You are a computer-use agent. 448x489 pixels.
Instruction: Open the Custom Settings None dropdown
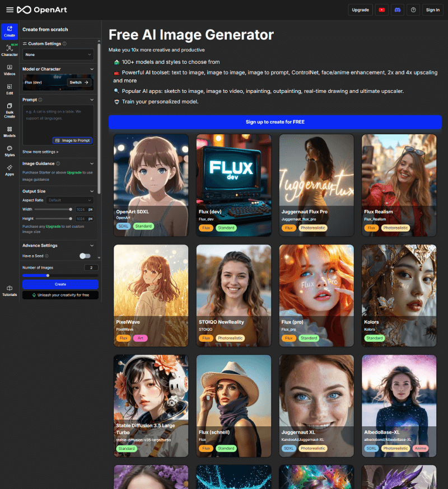(58, 55)
